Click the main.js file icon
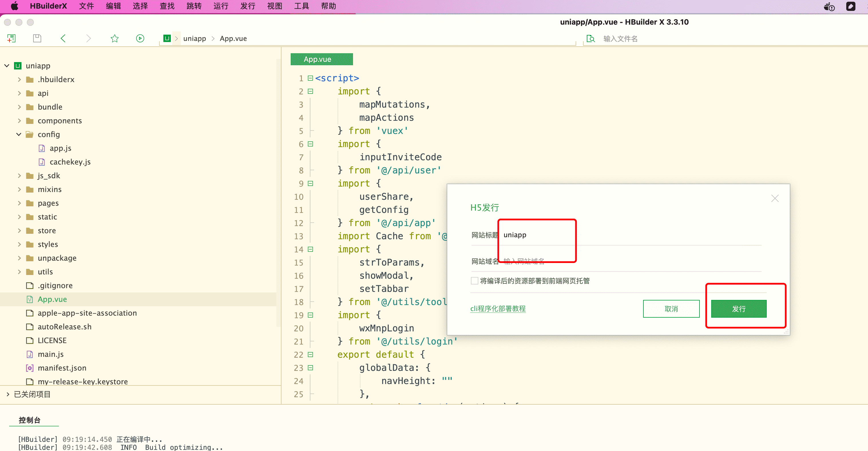Viewport: 868px width, 451px height. click(x=30, y=354)
